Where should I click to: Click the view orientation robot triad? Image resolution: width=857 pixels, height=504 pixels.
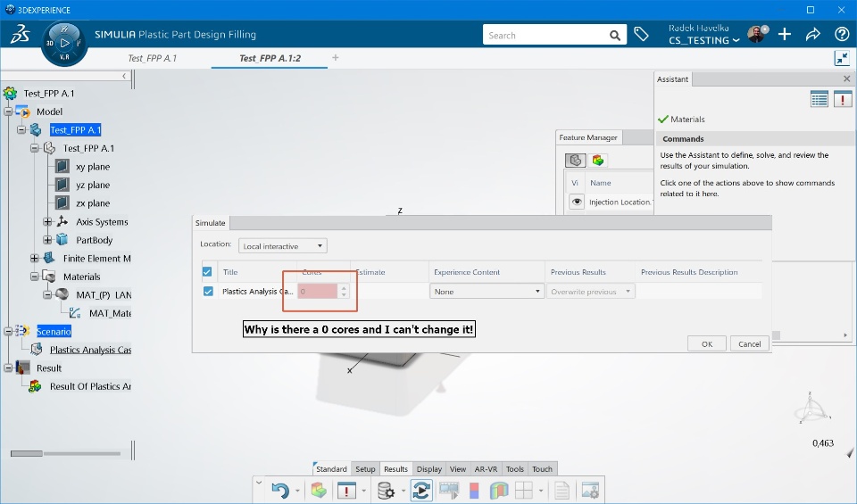pyautogui.click(x=811, y=408)
